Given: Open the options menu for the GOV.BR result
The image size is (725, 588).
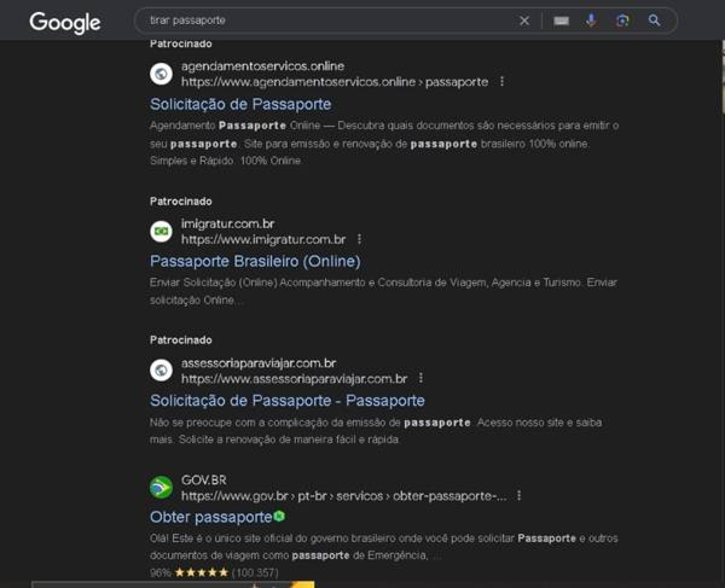Looking at the screenshot, I should 519,495.
